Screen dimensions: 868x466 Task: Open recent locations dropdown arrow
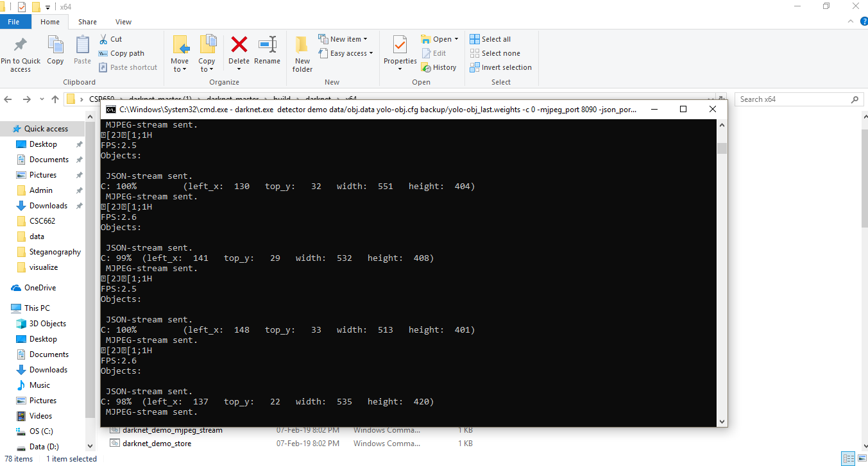click(42, 100)
